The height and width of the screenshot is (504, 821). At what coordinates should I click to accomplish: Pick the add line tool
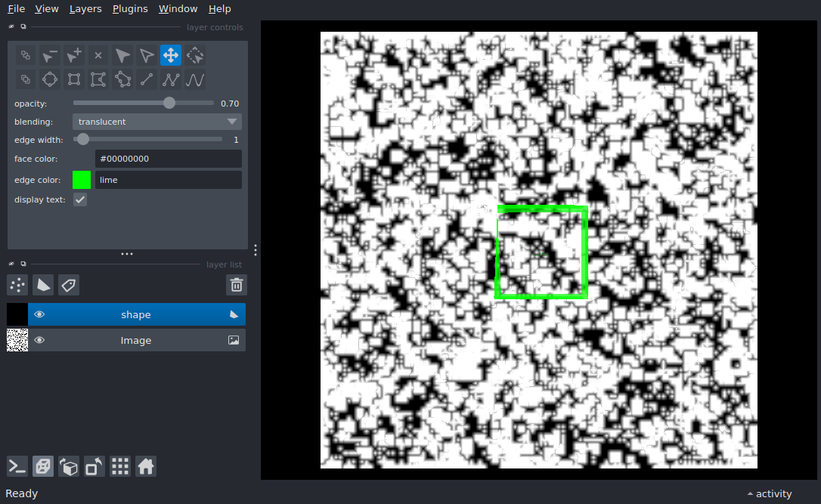point(147,79)
